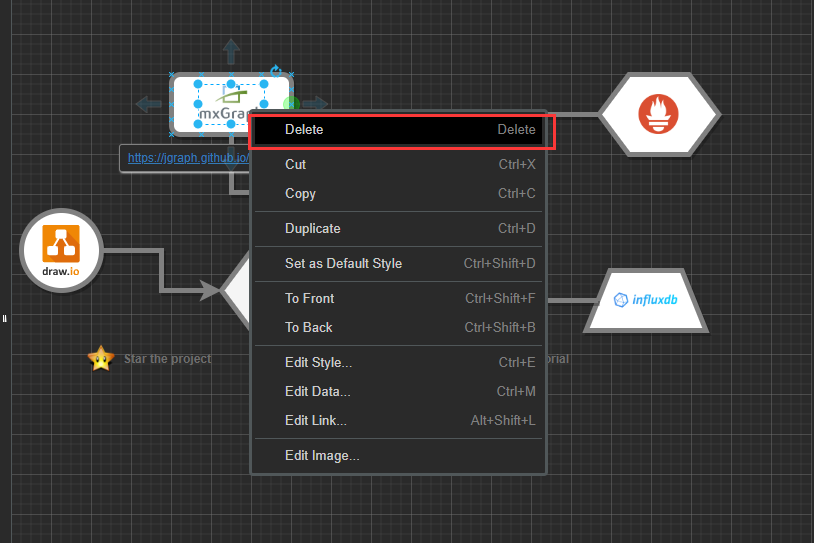Click the draw.io logo circle shape

61,250
